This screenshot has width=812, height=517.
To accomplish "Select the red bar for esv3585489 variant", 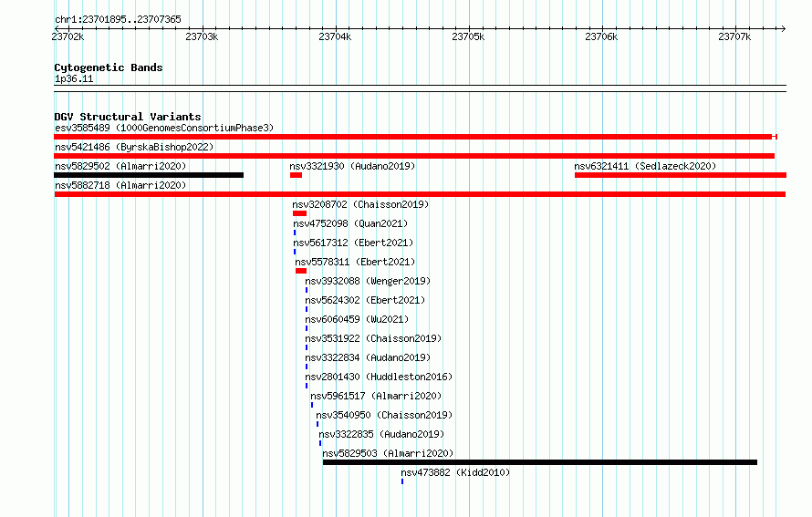I will [x=415, y=137].
